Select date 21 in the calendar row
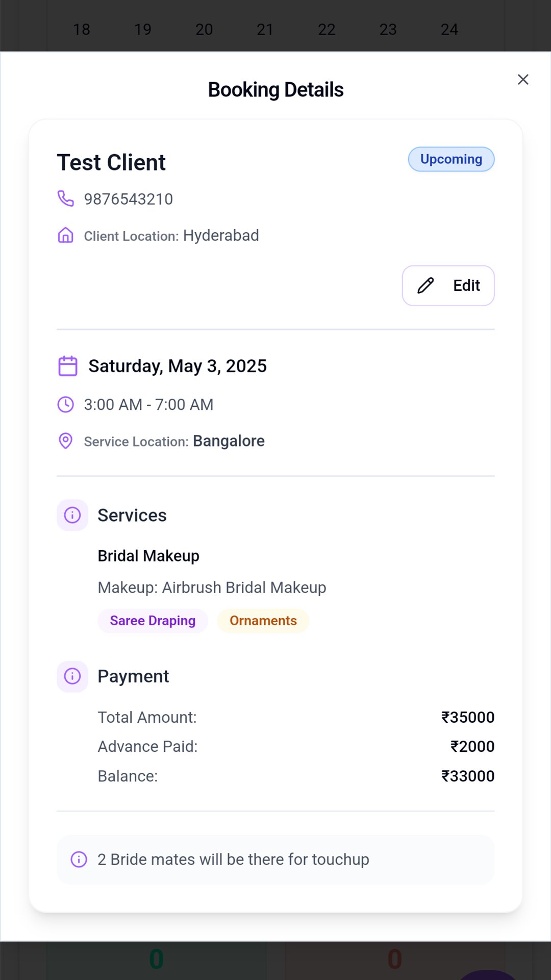Screen dimensions: 551x980 265,30
